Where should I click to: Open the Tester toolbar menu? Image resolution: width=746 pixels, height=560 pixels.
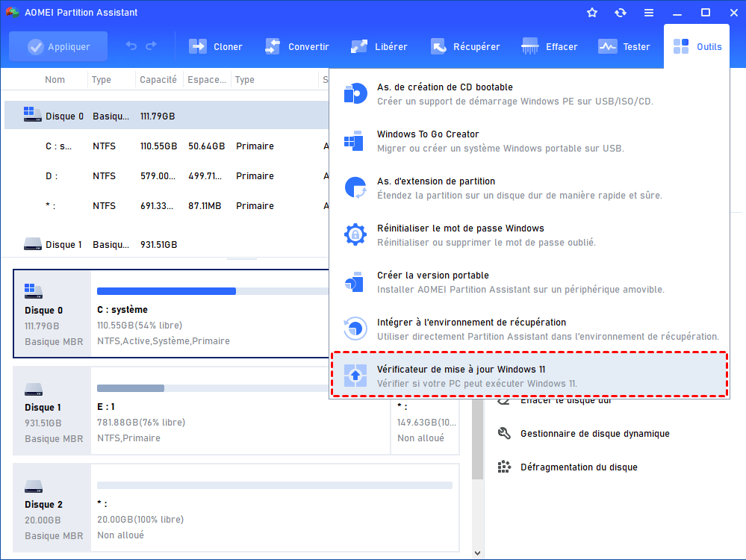[x=624, y=46]
